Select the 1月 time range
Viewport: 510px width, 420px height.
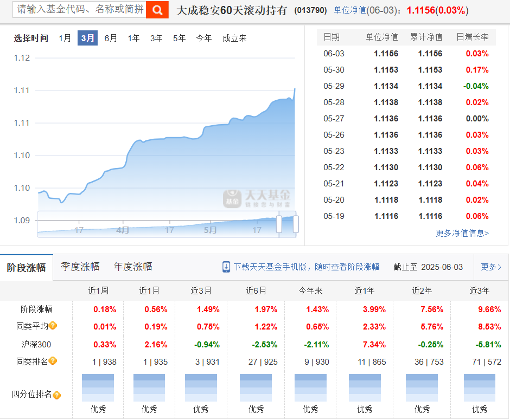(x=65, y=38)
